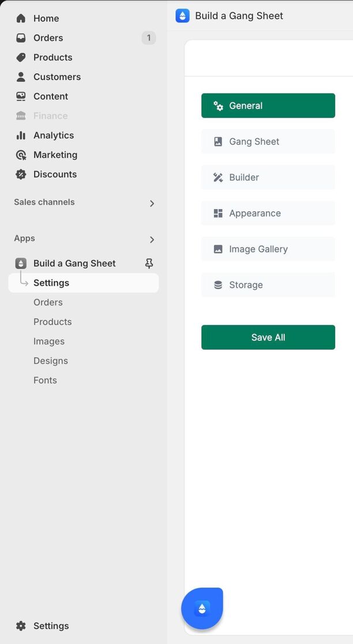Click the Orders count badge 1
Image resolution: width=353 pixels, height=644 pixels.
pyautogui.click(x=148, y=38)
